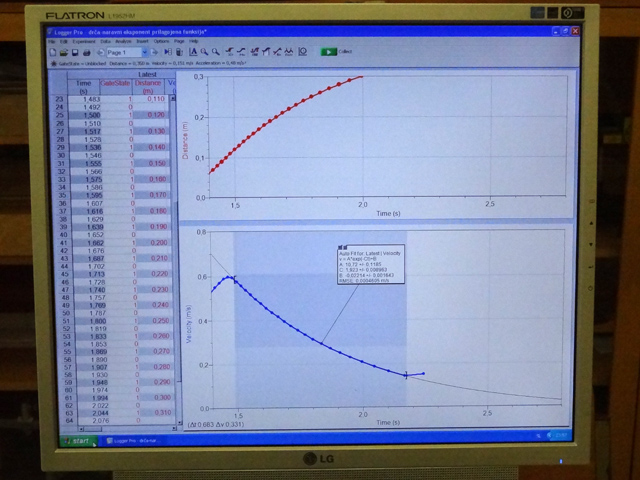Click time cell 1,500
Viewport: 640px width, 480px height.
tap(92, 115)
